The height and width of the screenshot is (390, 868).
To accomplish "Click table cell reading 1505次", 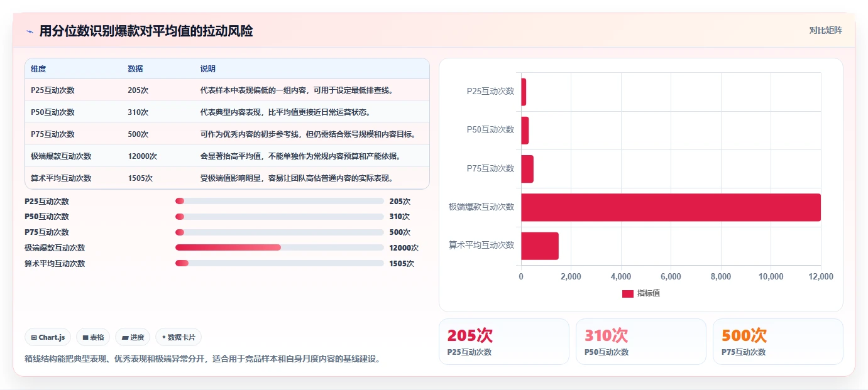I will (x=140, y=178).
